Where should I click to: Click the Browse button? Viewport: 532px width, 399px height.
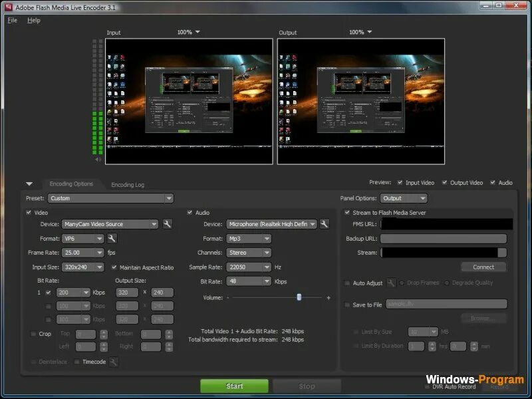[x=483, y=319]
